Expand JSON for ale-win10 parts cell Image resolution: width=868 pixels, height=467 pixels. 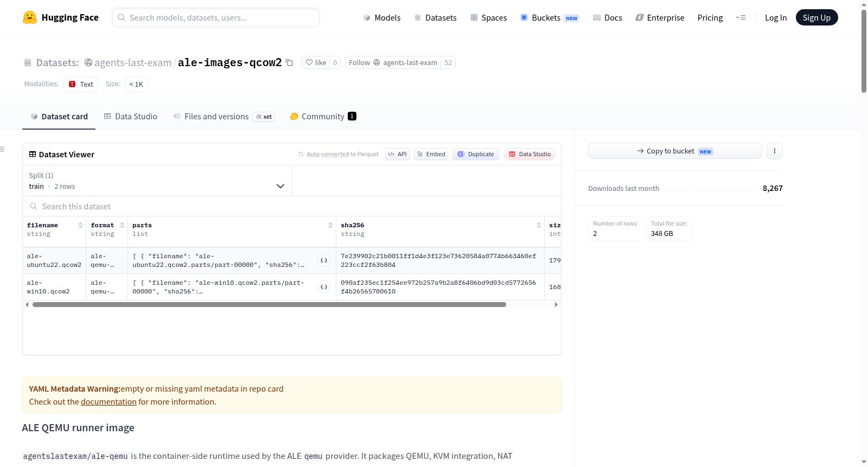[324, 287]
